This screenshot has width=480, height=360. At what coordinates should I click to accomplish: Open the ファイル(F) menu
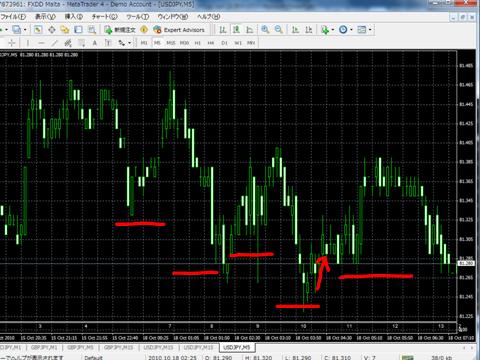pos(13,16)
